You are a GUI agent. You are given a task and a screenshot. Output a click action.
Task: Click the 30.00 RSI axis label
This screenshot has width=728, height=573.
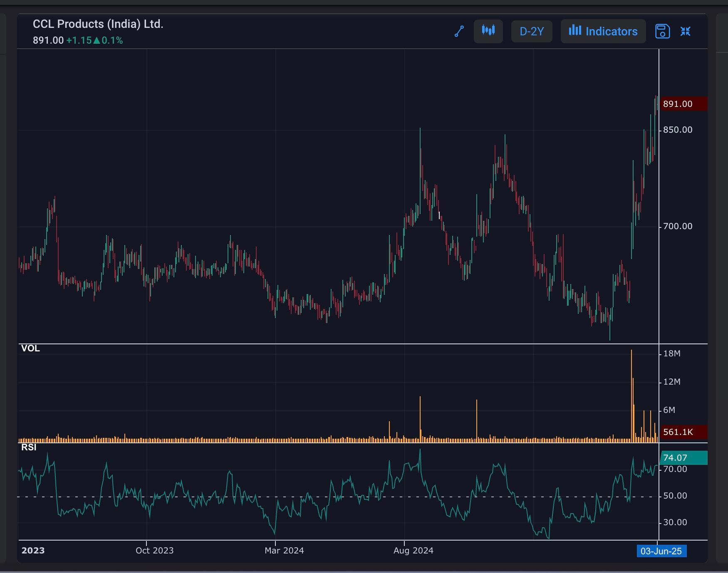[675, 523]
